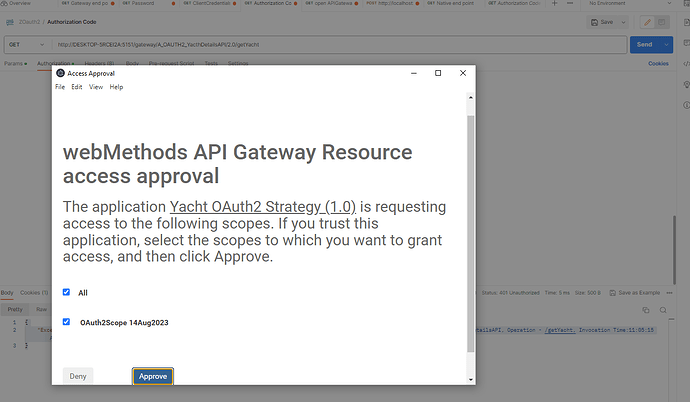The height and width of the screenshot is (402, 690).
Task: Open the comments icon in right sidebar
Action: (x=686, y=43)
